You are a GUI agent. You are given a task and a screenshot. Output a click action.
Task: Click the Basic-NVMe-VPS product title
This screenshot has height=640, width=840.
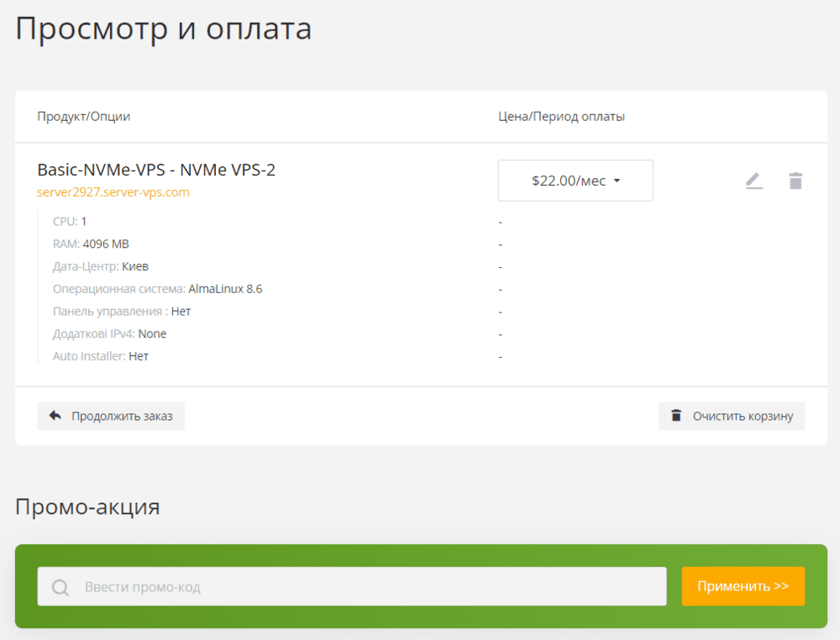(157, 169)
